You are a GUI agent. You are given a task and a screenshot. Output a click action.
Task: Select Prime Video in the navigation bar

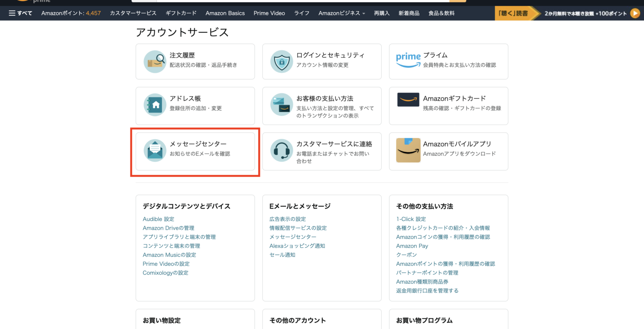pos(269,13)
